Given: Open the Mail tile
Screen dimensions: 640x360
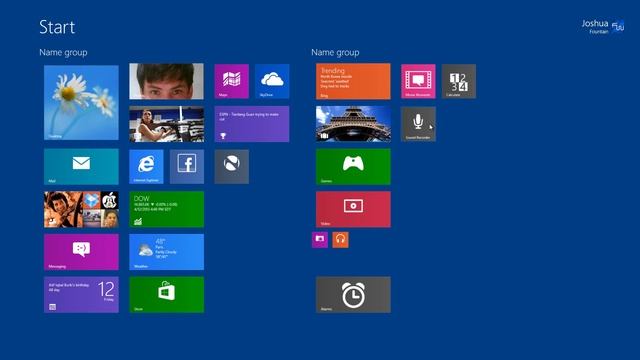Looking at the screenshot, I should [81, 167].
